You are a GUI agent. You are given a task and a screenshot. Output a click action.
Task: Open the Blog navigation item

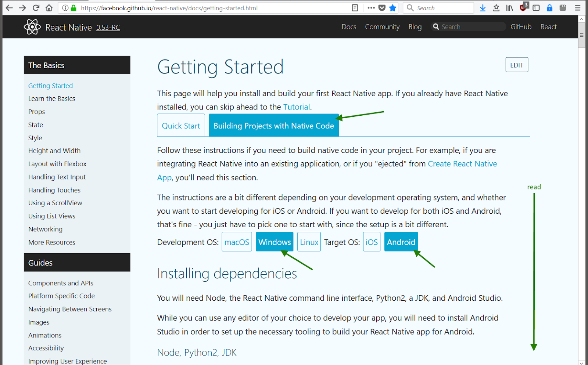click(x=415, y=27)
